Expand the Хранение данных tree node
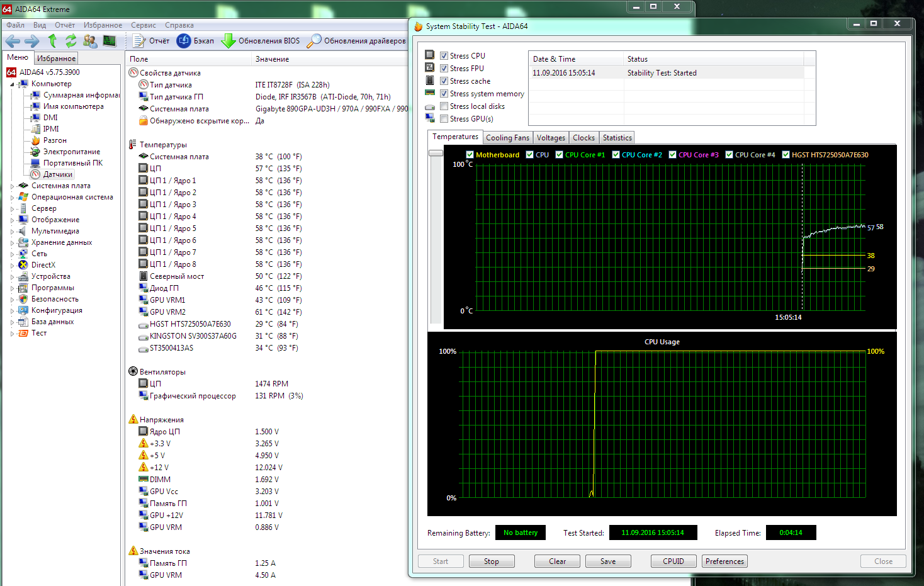The height and width of the screenshot is (586, 924). point(12,243)
